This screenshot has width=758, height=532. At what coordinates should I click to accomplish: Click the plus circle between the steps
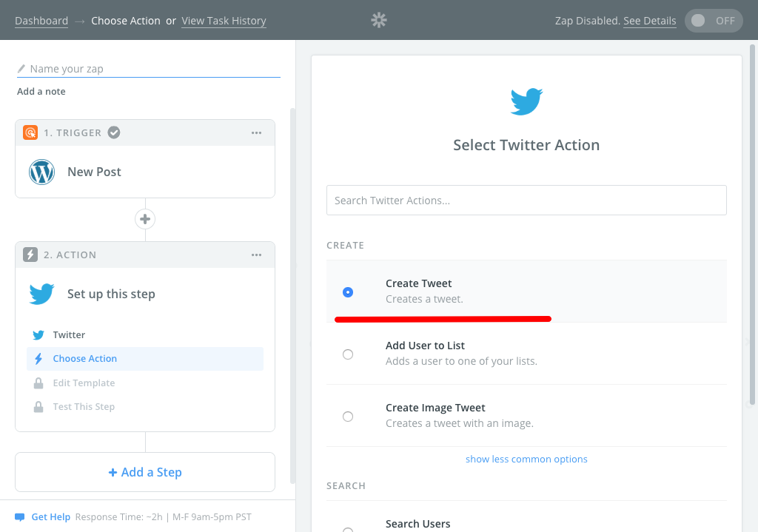point(145,219)
